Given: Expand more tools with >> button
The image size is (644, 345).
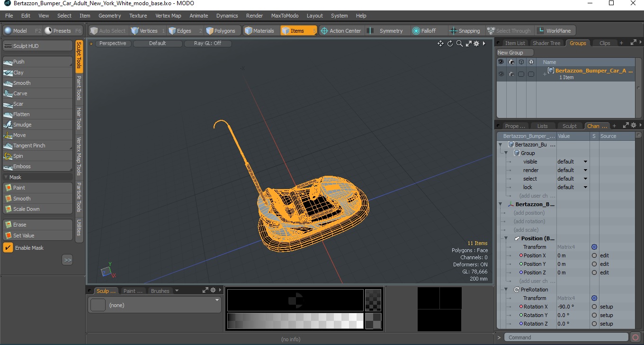Looking at the screenshot, I should point(67,260).
